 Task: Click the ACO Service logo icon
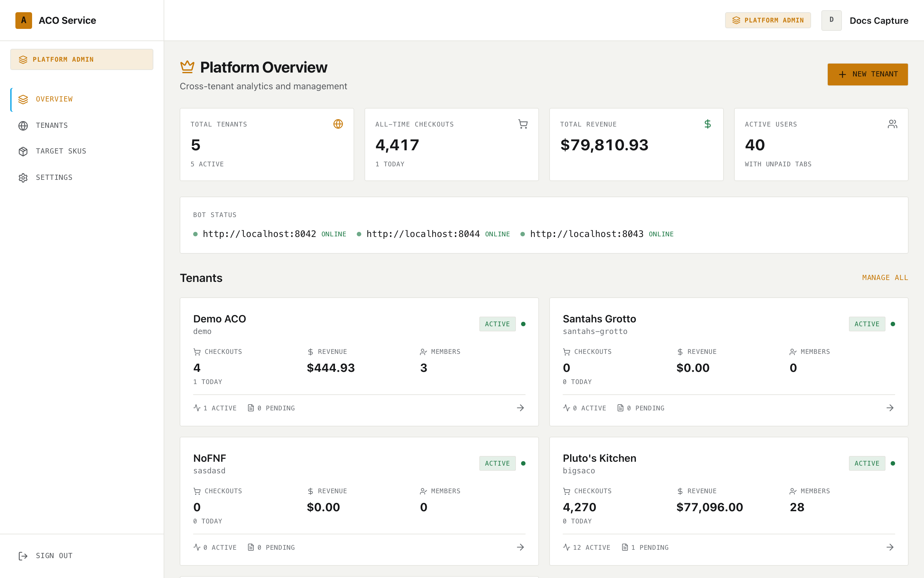tap(24, 20)
